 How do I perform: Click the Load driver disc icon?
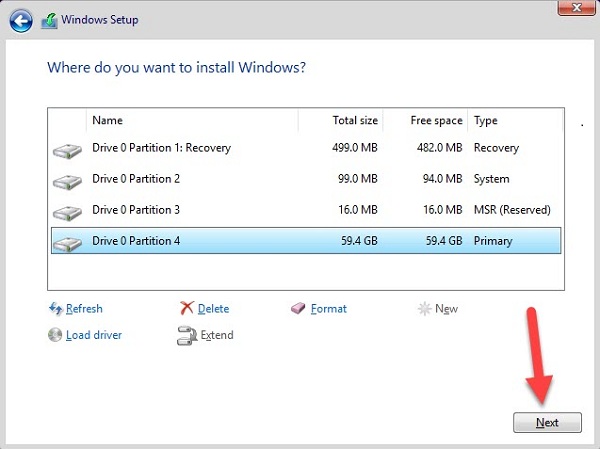(x=55, y=335)
